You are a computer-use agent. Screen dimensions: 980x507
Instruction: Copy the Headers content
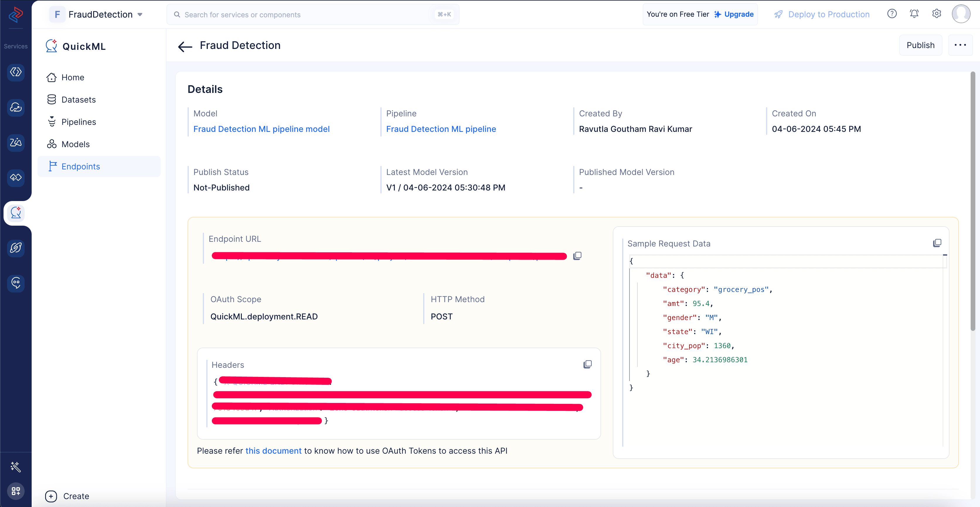coord(587,364)
